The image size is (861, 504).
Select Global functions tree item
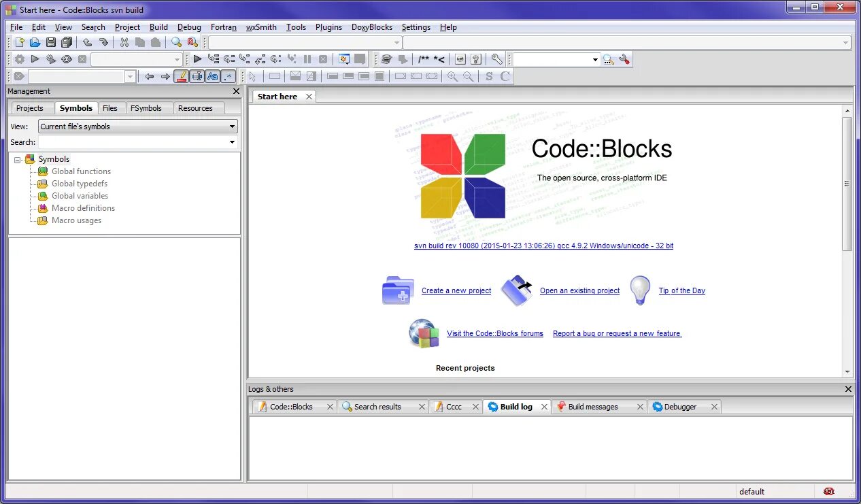[81, 171]
